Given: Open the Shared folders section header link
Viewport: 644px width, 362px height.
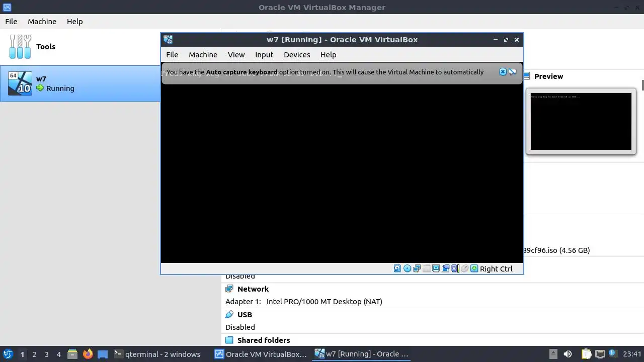Looking at the screenshot, I should 264,340.
